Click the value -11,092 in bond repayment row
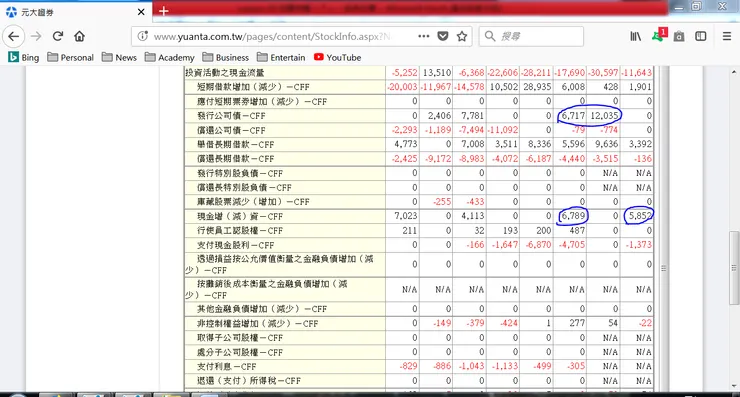The height and width of the screenshot is (397, 740). click(x=503, y=130)
